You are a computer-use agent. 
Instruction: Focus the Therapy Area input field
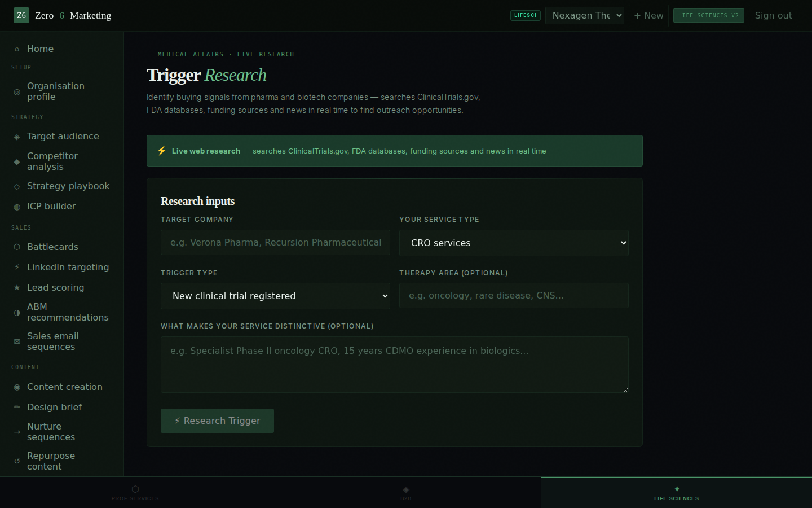[514, 295]
